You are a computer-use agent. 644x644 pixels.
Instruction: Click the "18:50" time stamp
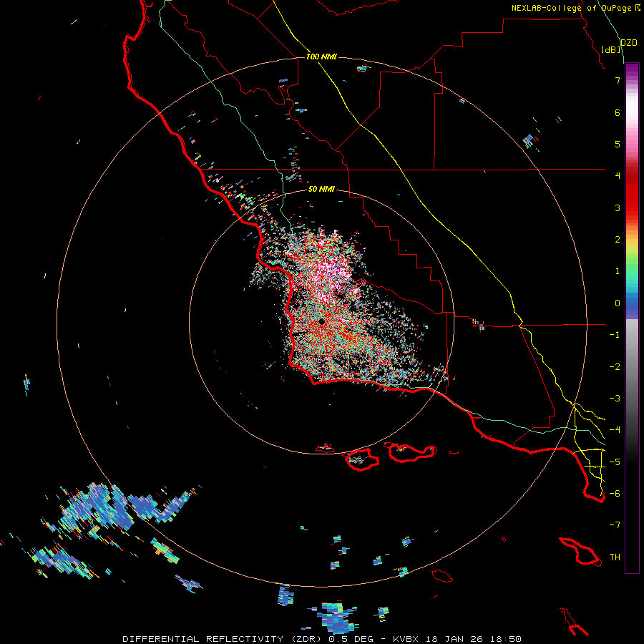(505, 639)
